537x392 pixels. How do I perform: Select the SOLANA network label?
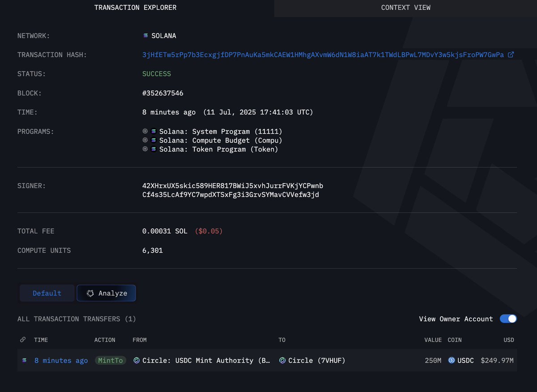point(163,36)
